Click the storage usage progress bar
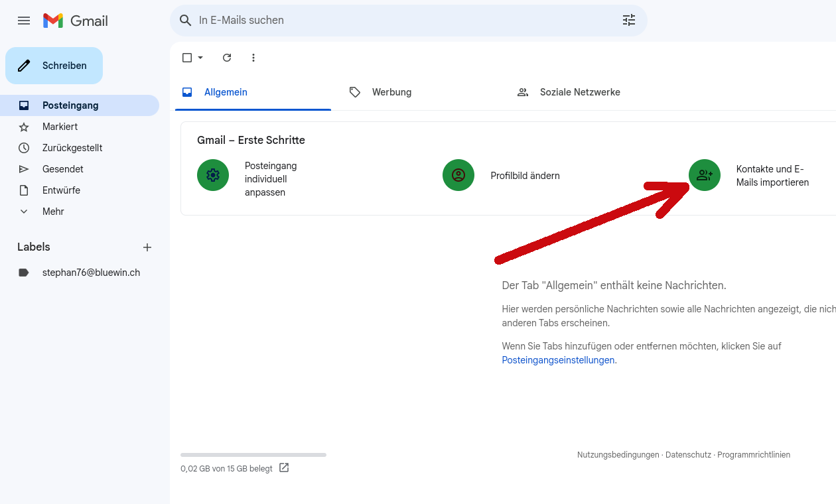The height and width of the screenshot is (504, 836). click(x=253, y=455)
